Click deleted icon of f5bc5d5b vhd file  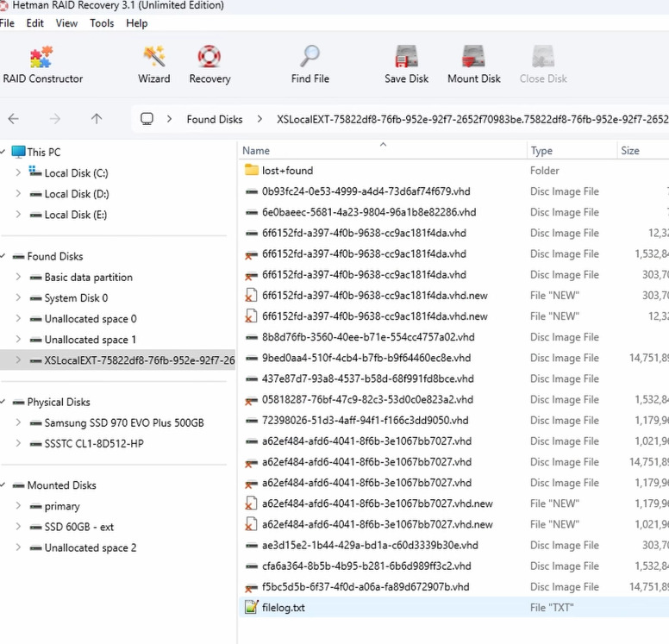(x=251, y=588)
